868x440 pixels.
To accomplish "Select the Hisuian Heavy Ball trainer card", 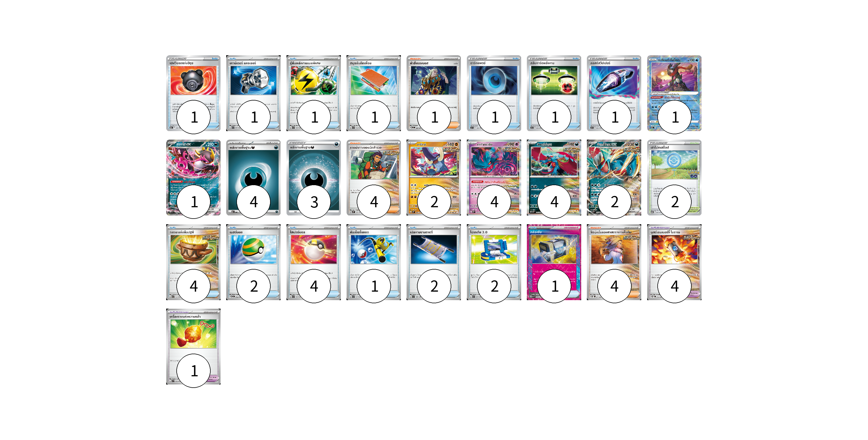I will click(193, 93).
